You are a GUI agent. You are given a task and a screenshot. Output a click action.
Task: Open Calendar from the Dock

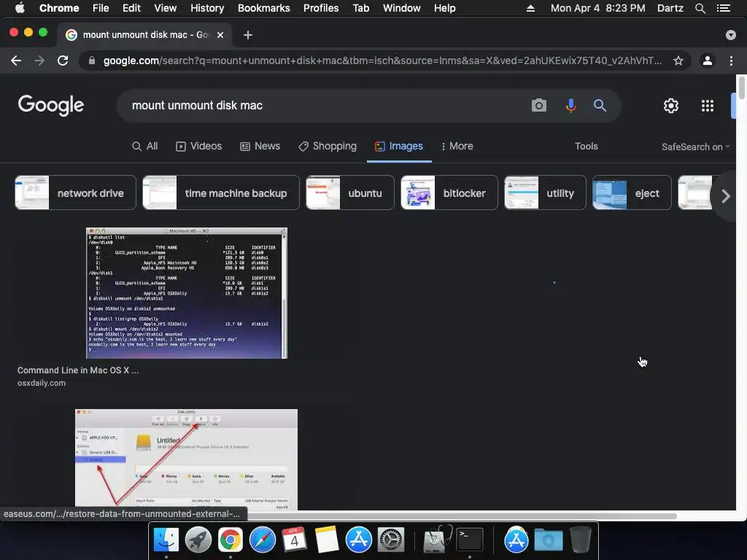(x=294, y=540)
